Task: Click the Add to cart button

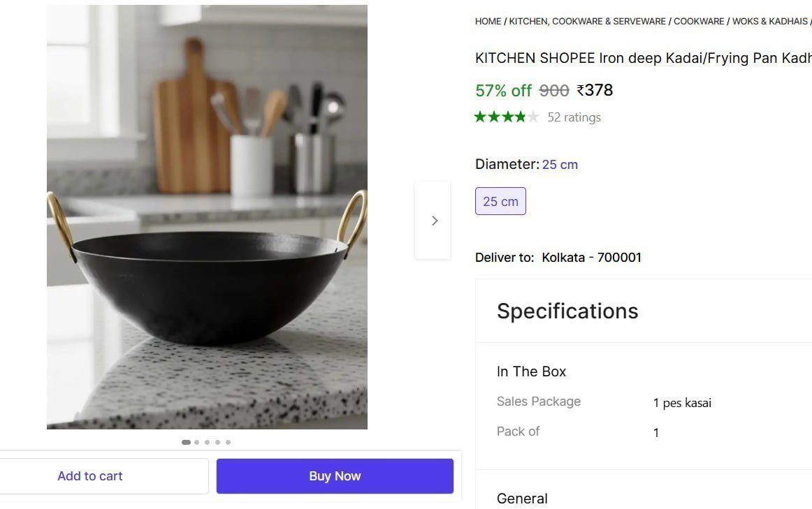Action: point(90,476)
